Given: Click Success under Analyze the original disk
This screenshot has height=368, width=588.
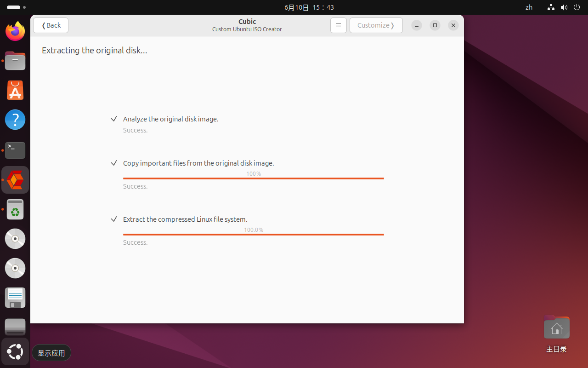Looking at the screenshot, I should 136,130.
